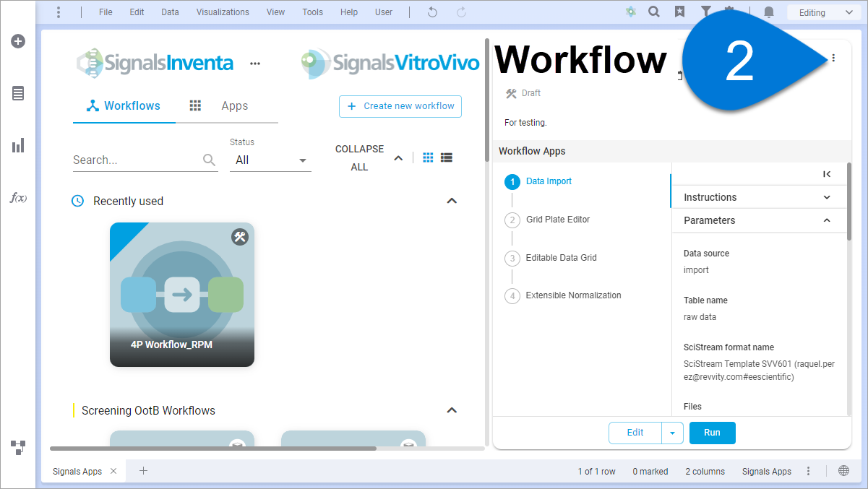Open the Status All dropdown

tap(270, 160)
